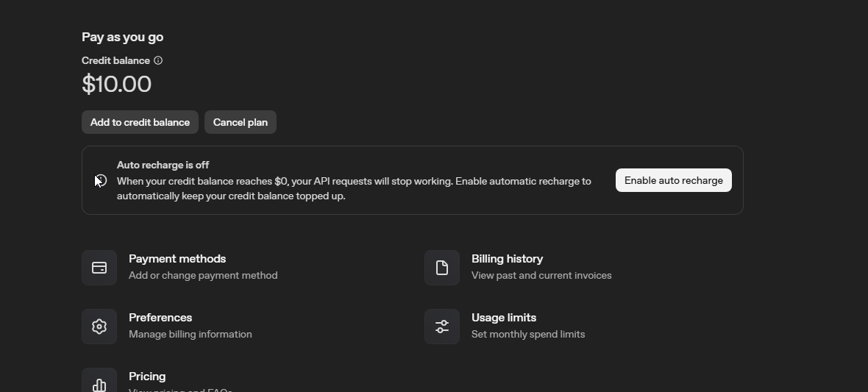Open the Payment methods card icon

coord(99,268)
